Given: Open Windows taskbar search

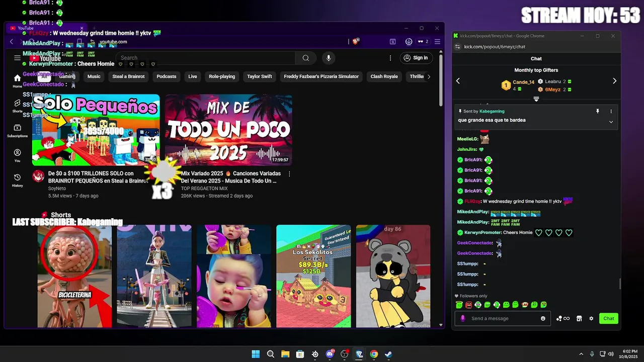Looking at the screenshot, I should click(271, 354).
